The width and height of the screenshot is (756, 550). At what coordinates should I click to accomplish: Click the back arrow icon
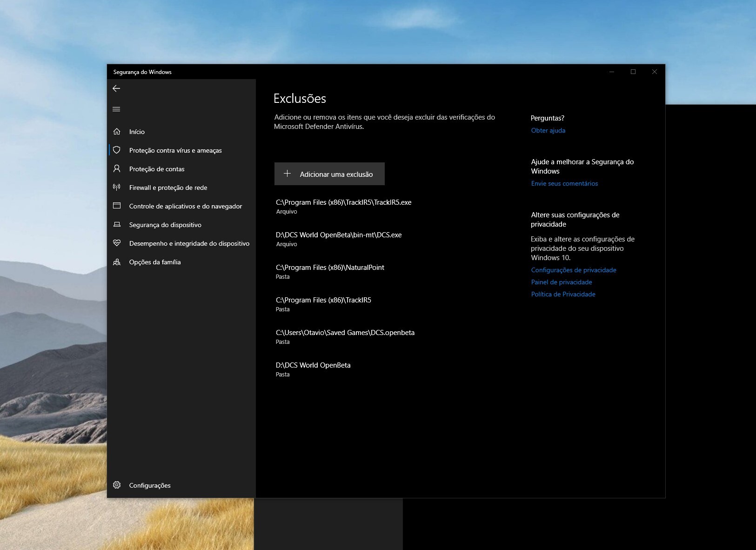[x=116, y=88]
